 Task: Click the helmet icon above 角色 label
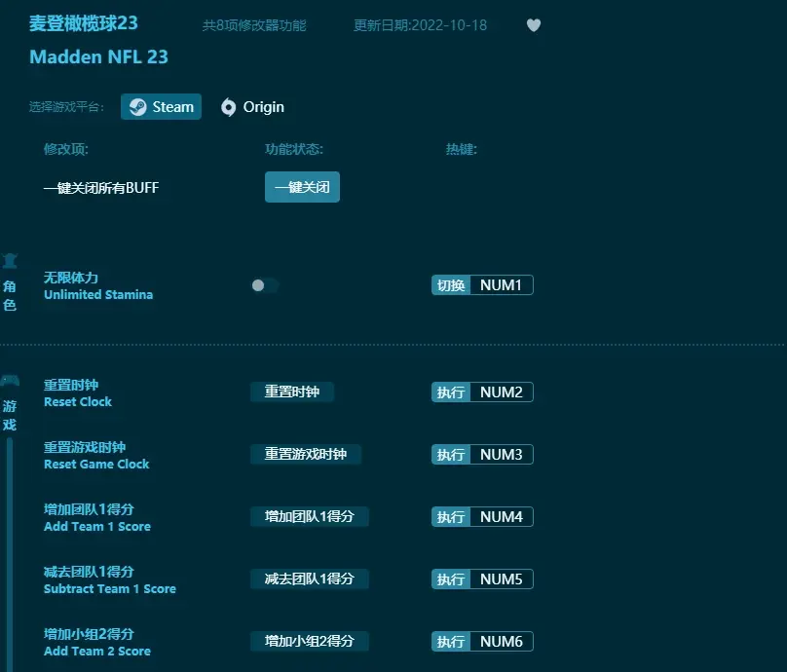10,261
